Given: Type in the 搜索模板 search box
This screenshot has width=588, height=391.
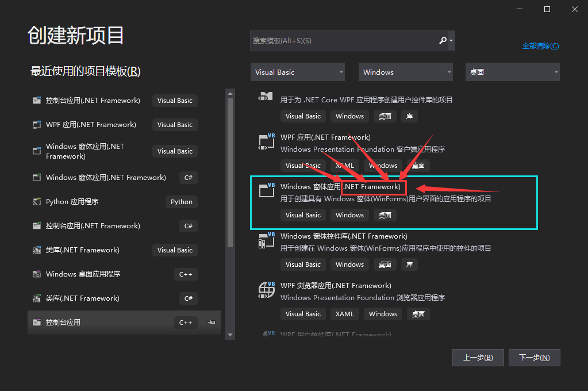Looking at the screenshot, I should point(342,41).
